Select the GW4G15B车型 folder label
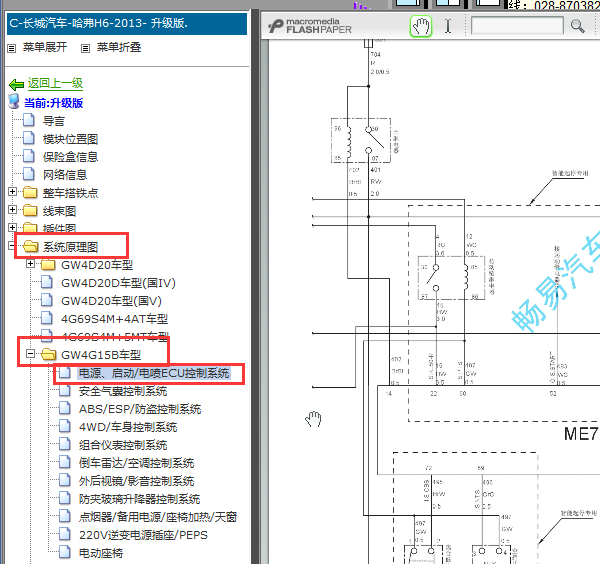This screenshot has width=600, height=564. pyautogui.click(x=101, y=355)
